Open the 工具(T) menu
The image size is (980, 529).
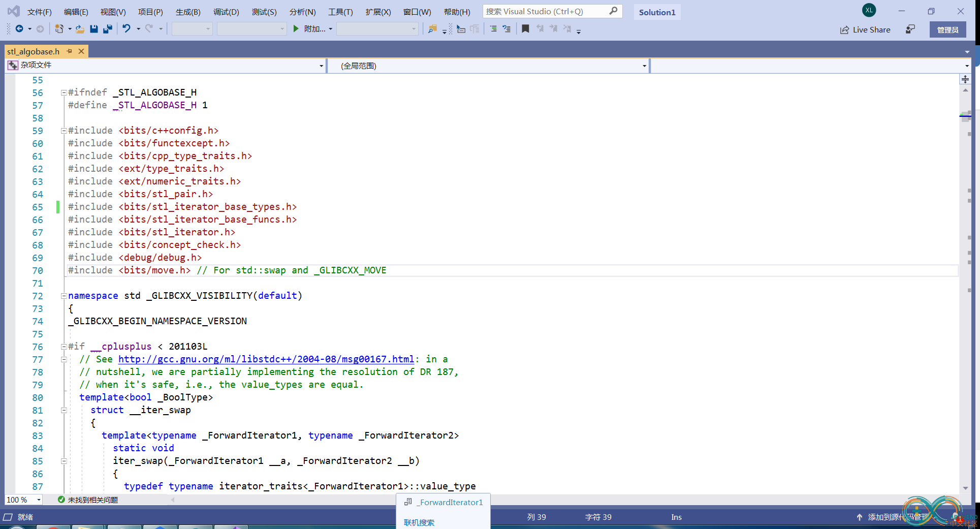[340, 12]
